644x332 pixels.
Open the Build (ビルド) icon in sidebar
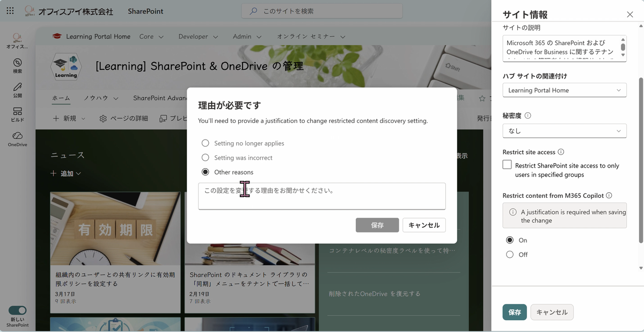[x=17, y=112]
